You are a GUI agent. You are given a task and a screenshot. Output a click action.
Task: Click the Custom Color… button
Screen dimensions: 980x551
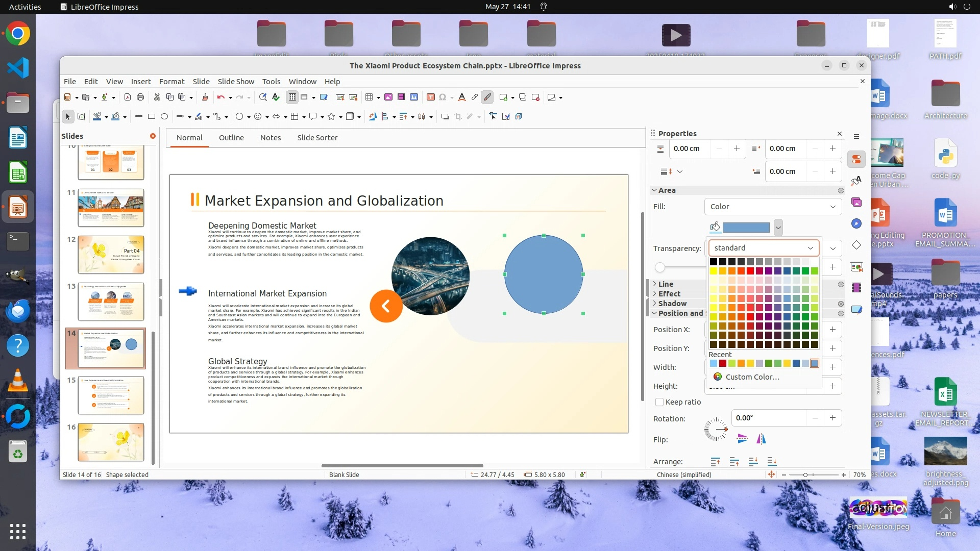point(752,377)
